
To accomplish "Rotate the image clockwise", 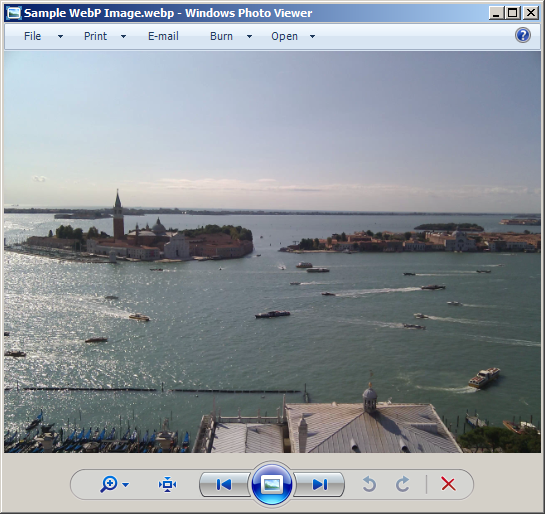I will coord(402,484).
